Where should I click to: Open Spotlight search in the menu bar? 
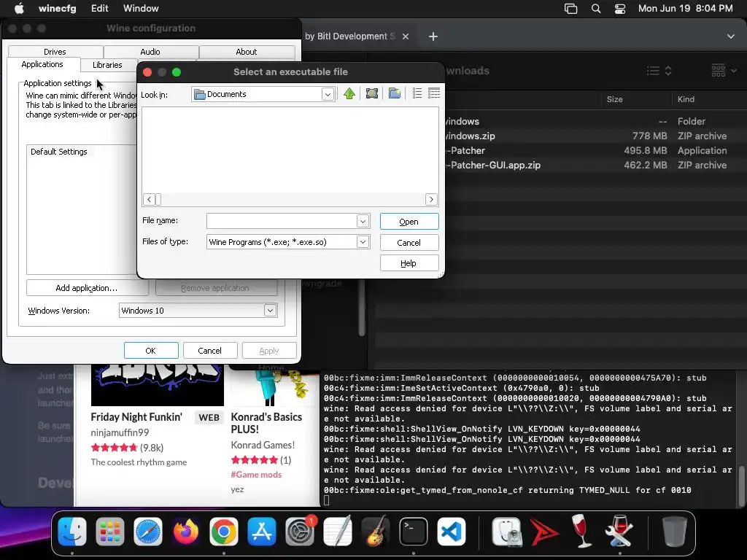(595, 9)
